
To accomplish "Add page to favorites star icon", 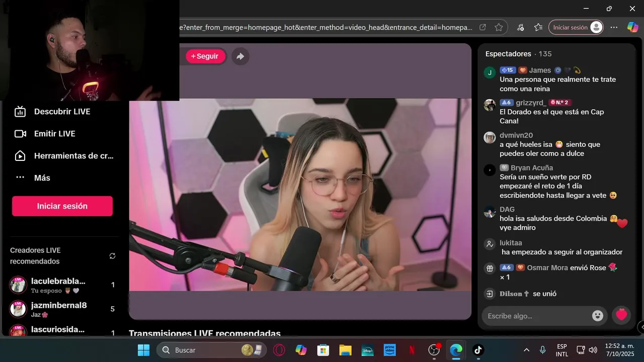I will (499, 27).
